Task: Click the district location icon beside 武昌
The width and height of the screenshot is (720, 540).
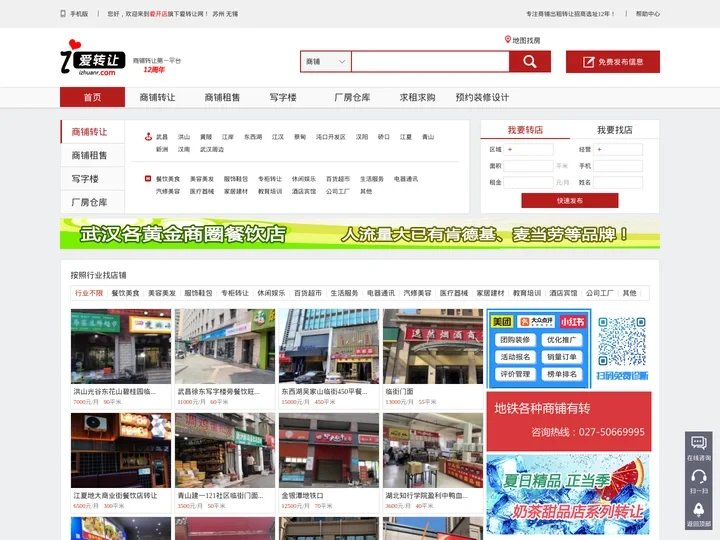Action: click(x=148, y=136)
